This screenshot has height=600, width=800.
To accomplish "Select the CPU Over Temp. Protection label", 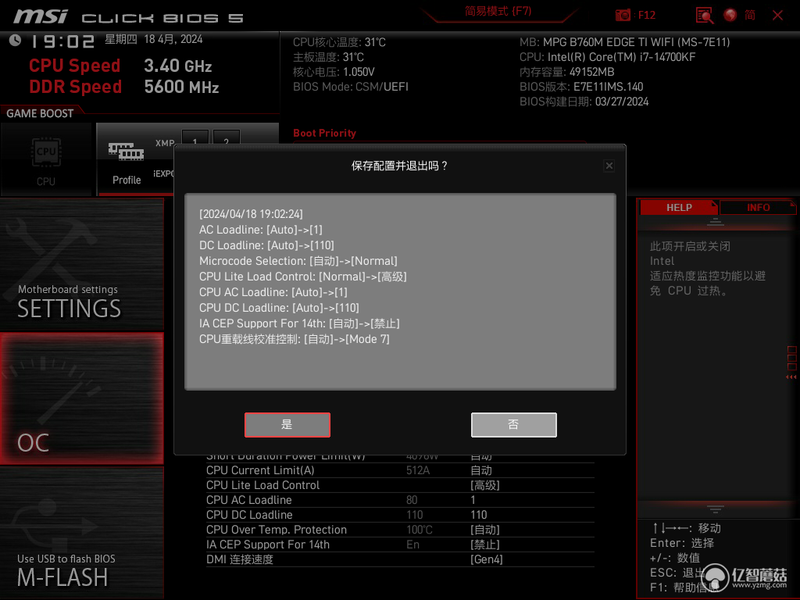I will 277,530.
